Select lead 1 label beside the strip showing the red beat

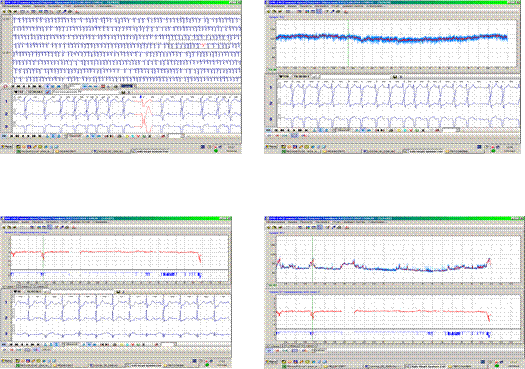click(x=6, y=101)
